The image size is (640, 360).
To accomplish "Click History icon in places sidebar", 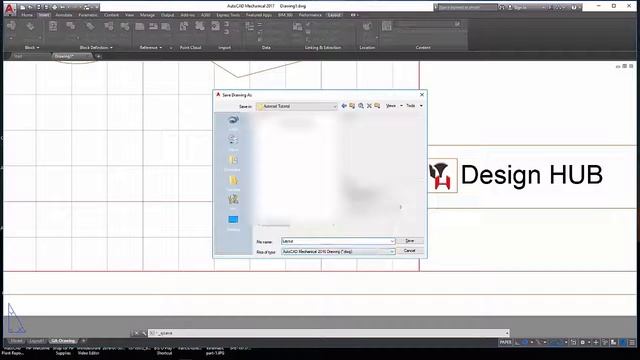I will click(233, 142).
